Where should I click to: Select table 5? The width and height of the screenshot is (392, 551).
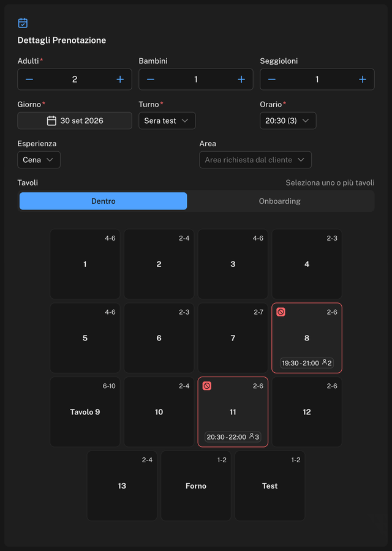point(85,338)
